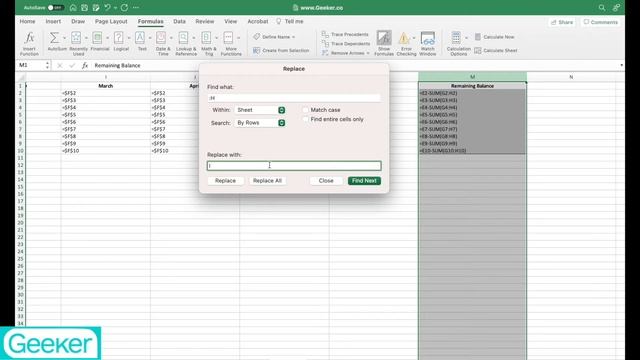Switch to the Insert tab
This screenshot has height=360, width=640.
pyautogui.click(x=53, y=21)
